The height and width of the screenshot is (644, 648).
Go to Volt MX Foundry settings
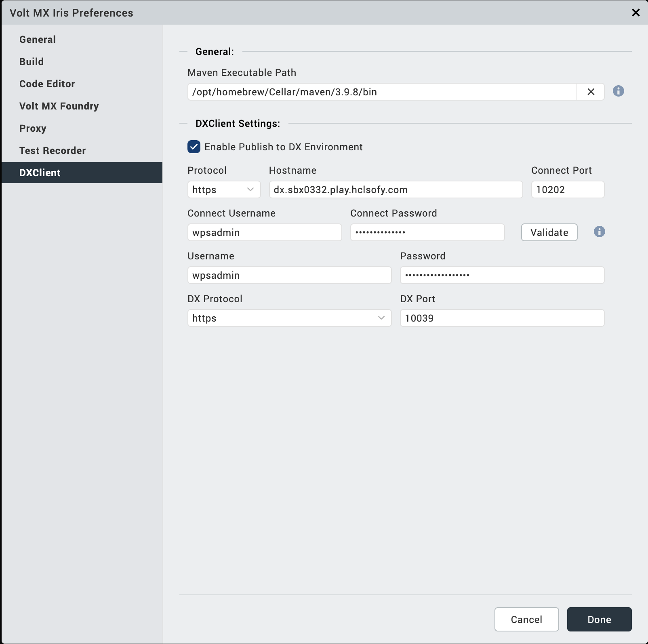click(59, 106)
